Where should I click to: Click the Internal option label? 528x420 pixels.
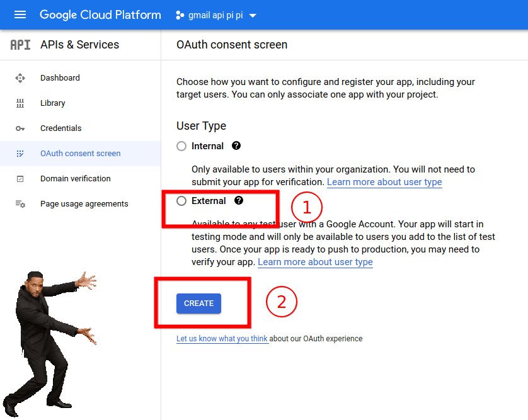(x=207, y=146)
